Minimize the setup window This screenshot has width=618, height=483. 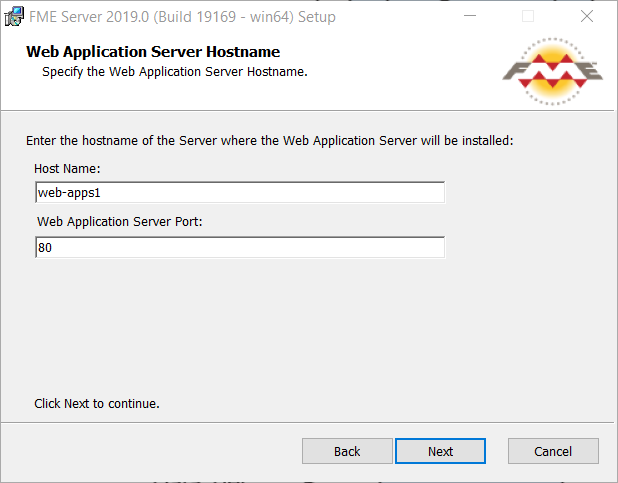(470, 17)
